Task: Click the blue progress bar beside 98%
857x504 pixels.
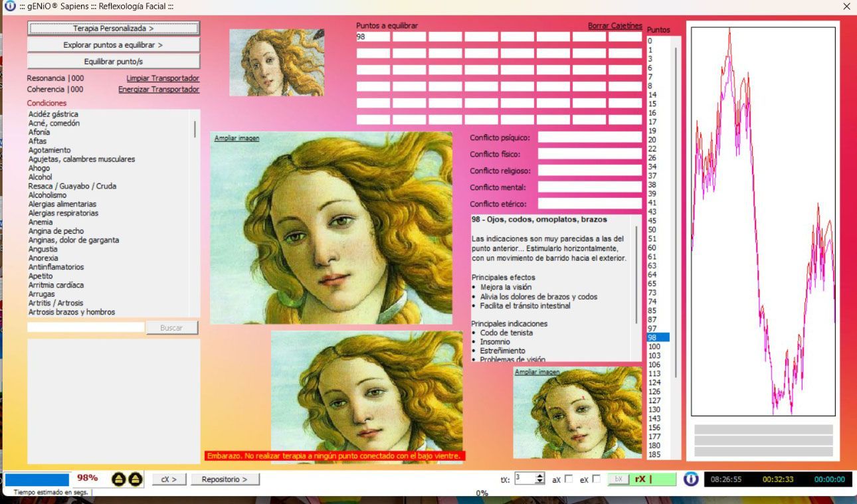Action: 37,479
